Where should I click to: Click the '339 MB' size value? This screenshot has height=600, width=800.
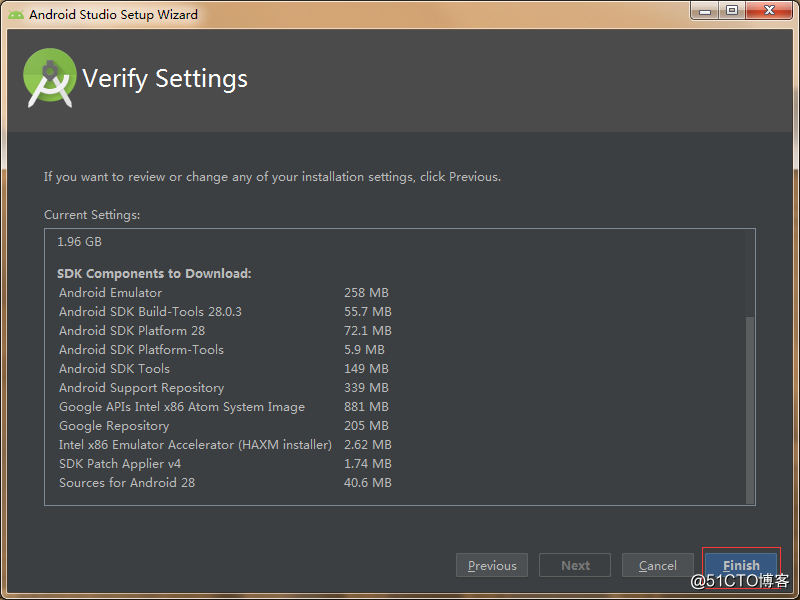[x=366, y=388]
